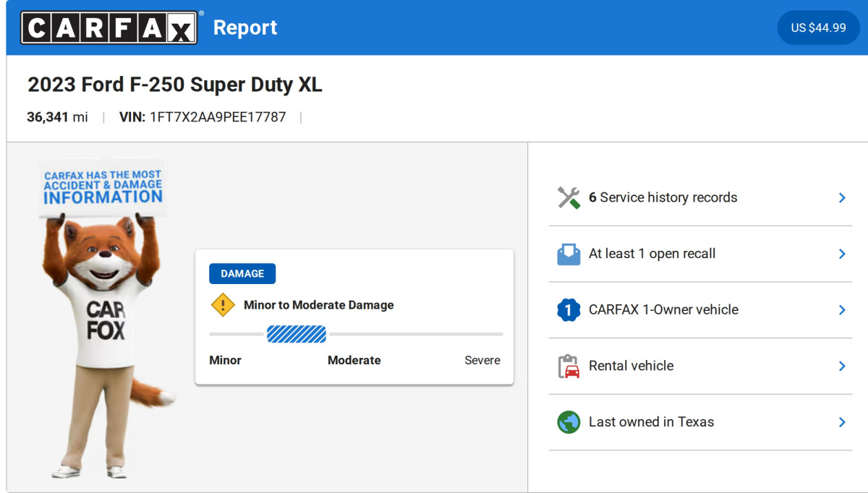Viewport: 868px width, 493px height.
Task: Click the striped damage severity bar
Action: 297,334
